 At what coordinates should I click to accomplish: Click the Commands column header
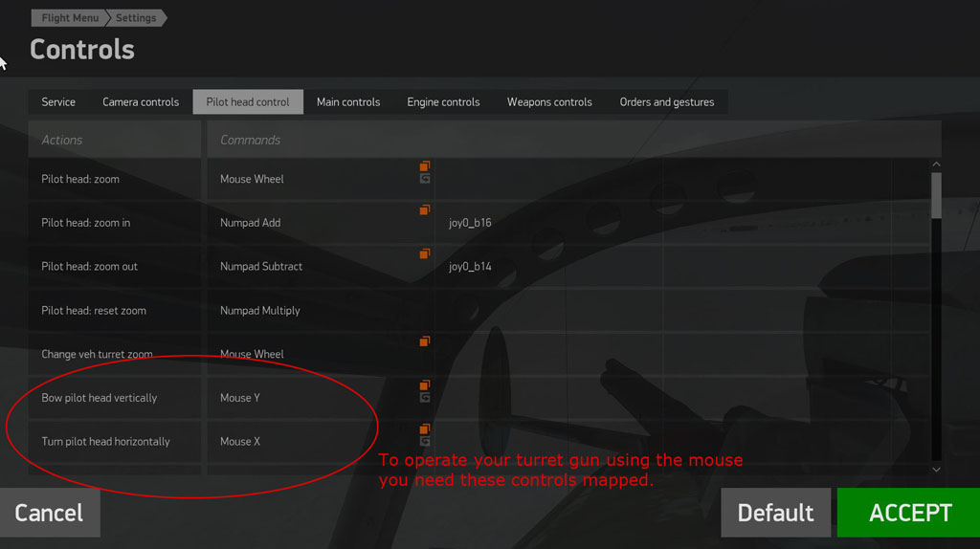pos(574,140)
